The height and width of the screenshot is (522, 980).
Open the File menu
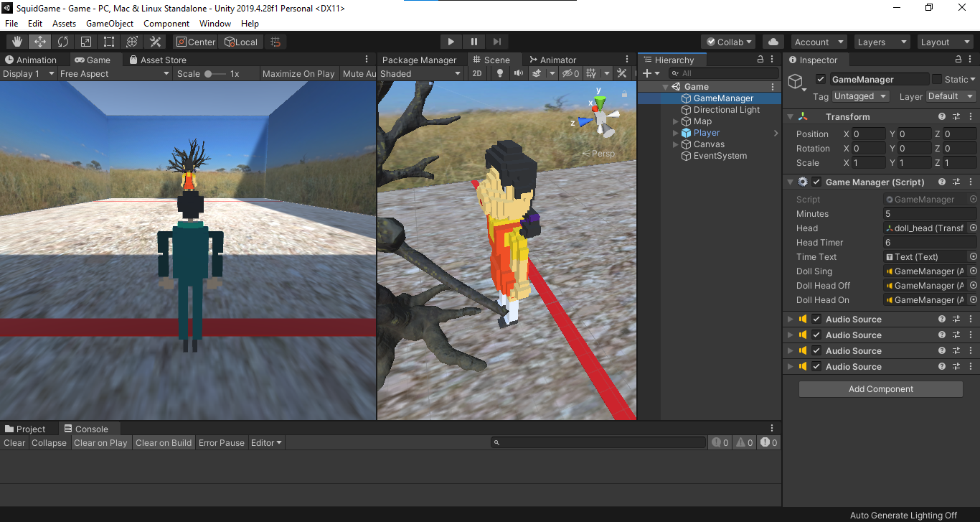point(11,23)
